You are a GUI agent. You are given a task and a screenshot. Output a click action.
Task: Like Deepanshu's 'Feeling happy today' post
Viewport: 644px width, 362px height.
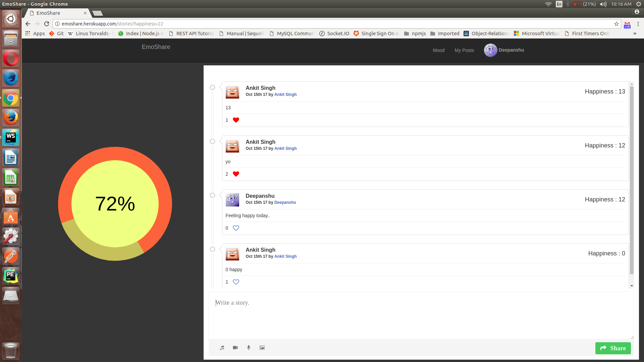coord(236,228)
